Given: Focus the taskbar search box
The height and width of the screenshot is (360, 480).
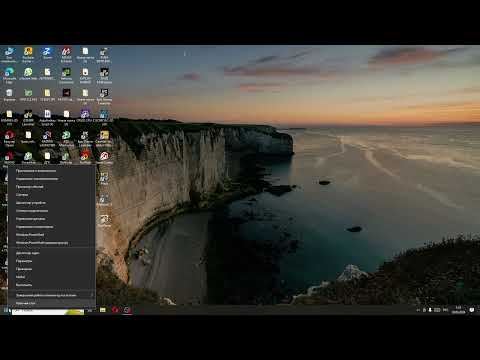Looking at the screenshot, I should pyautogui.click(x=48, y=311).
